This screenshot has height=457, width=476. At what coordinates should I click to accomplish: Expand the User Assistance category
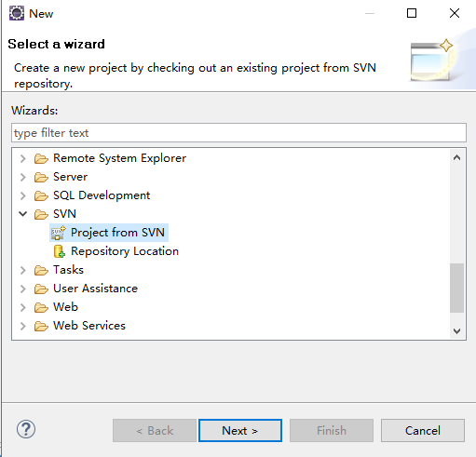pyautogui.click(x=23, y=289)
